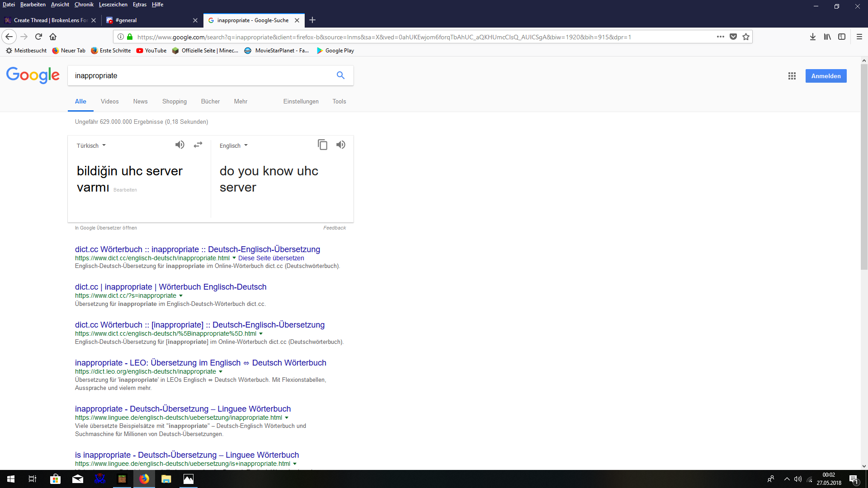Screen dimensions: 868x488
Task: Open the Google Play bookmark
Action: (x=335, y=51)
